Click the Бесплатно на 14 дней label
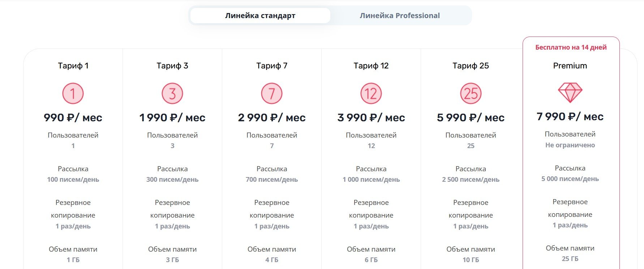 [571, 47]
